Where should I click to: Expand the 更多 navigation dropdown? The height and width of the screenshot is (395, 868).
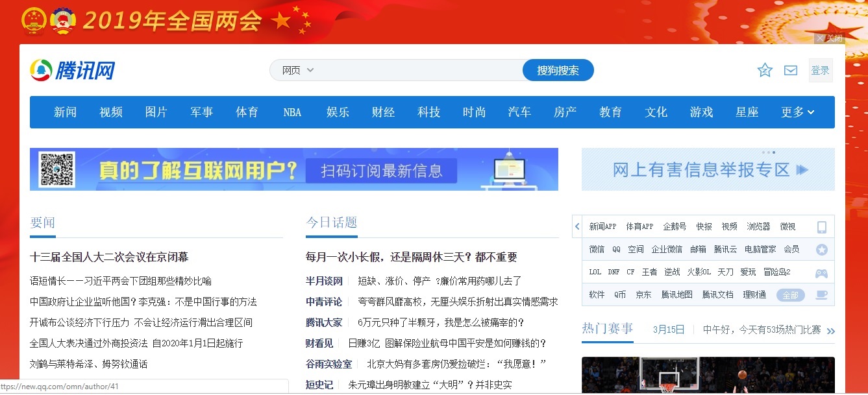(798, 112)
